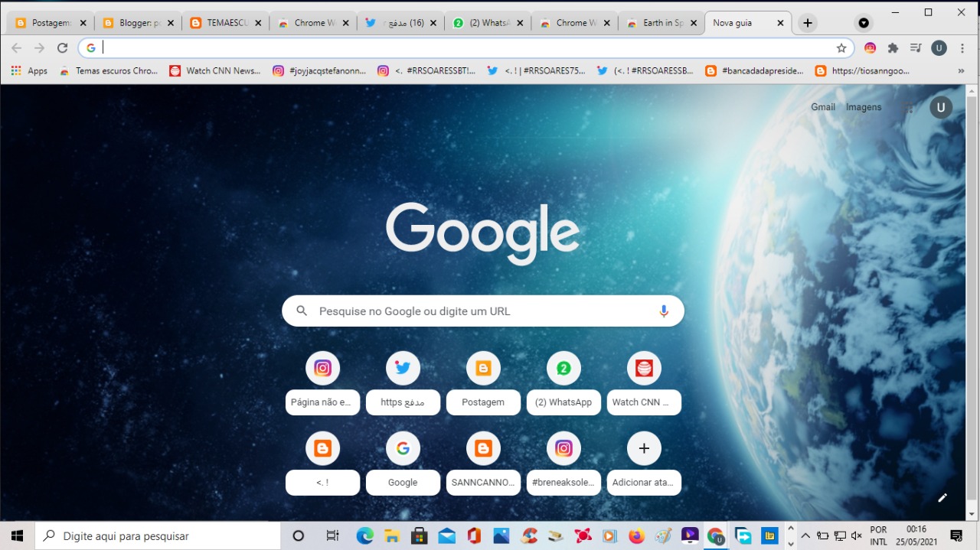The height and width of the screenshot is (550, 980).
Task: Open Gmail link on new tab page
Action: pyautogui.click(x=823, y=107)
